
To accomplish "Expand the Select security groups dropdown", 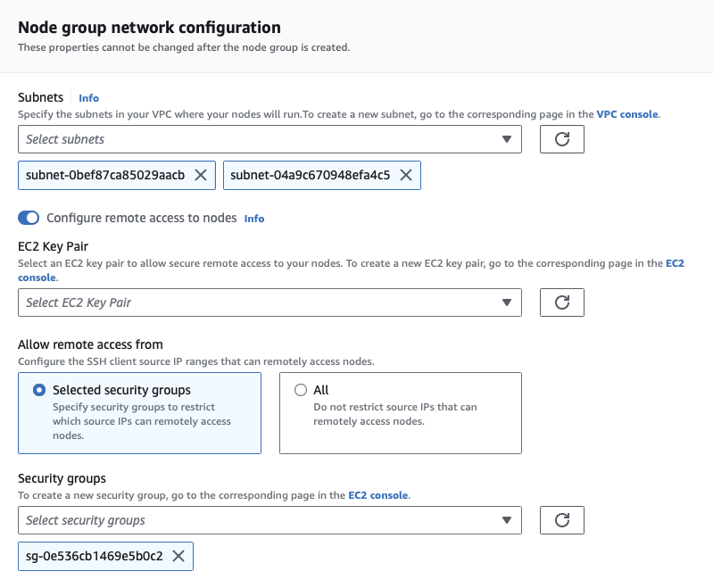I will (x=269, y=520).
